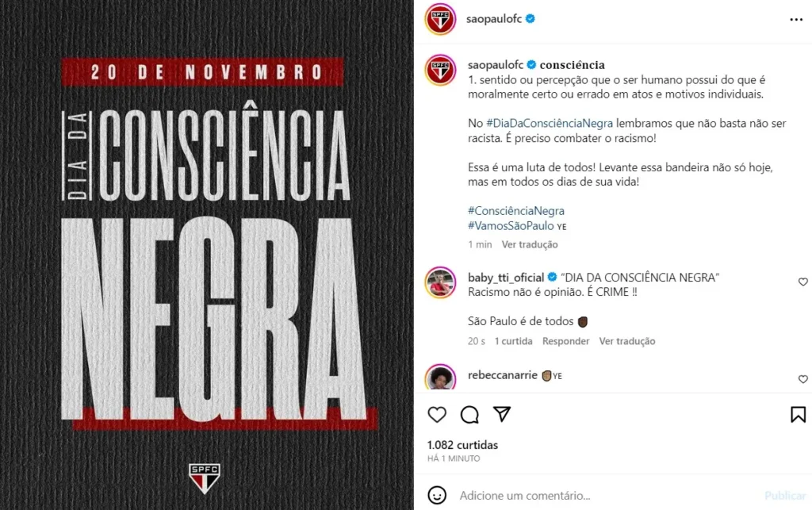Open the three-dot more options menu
Image resolution: width=812 pixels, height=510 pixels.
pyautogui.click(x=796, y=20)
